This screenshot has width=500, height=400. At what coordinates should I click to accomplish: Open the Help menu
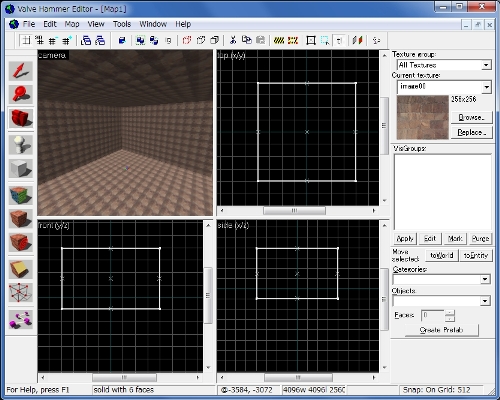[183, 24]
